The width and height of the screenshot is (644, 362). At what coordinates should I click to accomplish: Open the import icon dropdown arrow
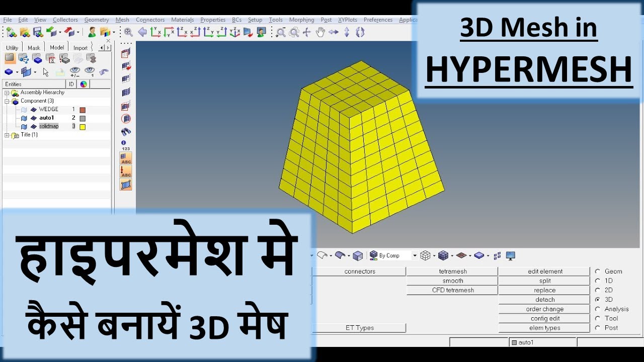[x=59, y=32]
